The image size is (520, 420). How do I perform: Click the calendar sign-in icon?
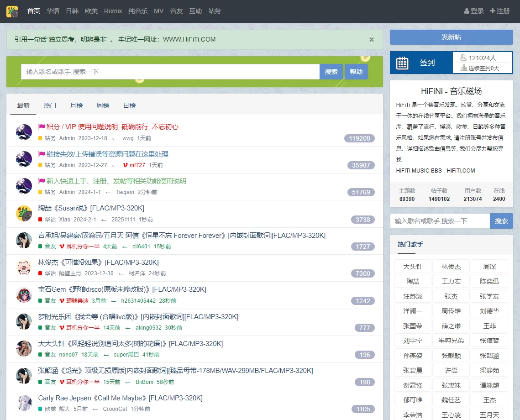pyautogui.click(x=402, y=63)
